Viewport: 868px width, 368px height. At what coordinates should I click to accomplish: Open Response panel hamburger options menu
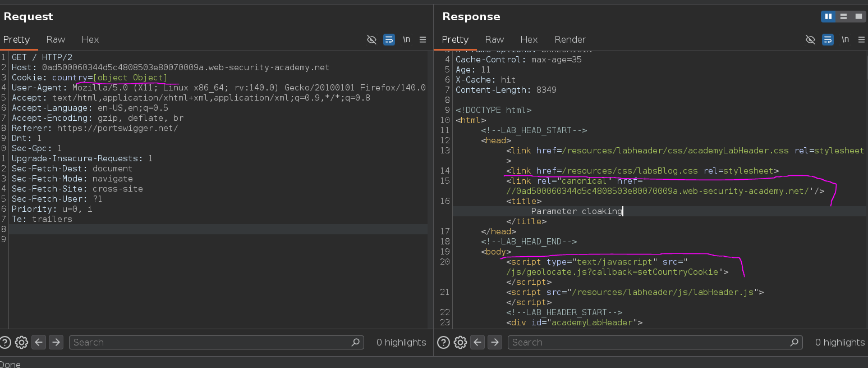[x=861, y=39]
